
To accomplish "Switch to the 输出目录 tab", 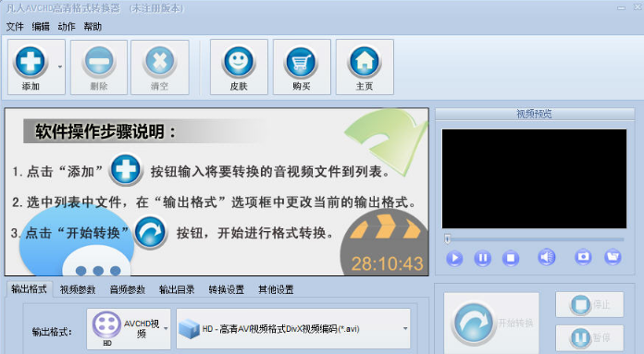I will (177, 289).
